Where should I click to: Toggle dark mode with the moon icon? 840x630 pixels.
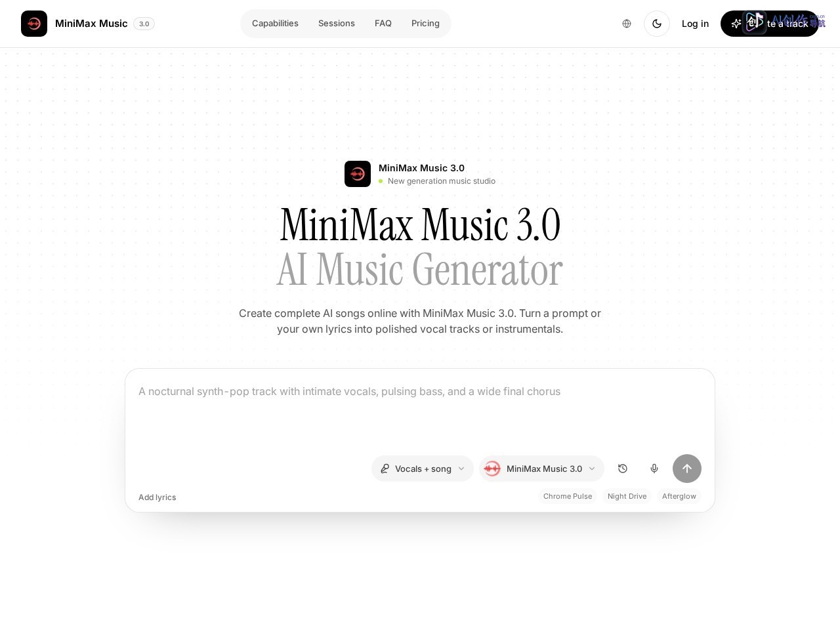click(x=657, y=24)
